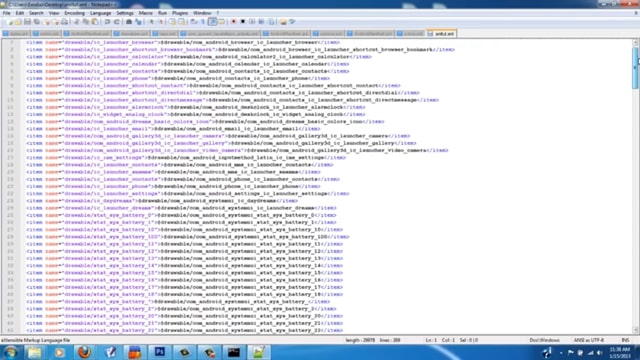640x360 pixels.
Task: Open the Macro menu
Action: [x=146, y=13]
